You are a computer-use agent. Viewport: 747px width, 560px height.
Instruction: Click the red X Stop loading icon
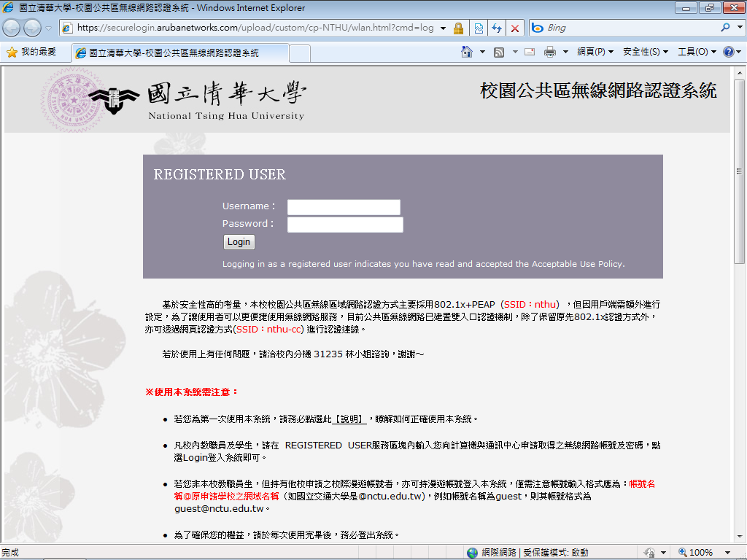pos(515,28)
